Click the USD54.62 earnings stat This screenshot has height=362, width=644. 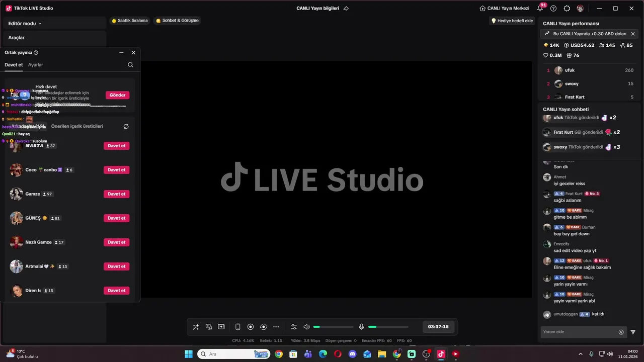click(579, 45)
